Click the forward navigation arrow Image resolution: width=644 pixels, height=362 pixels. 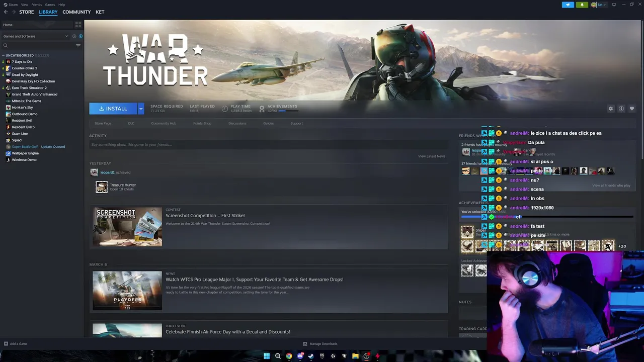[13, 12]
